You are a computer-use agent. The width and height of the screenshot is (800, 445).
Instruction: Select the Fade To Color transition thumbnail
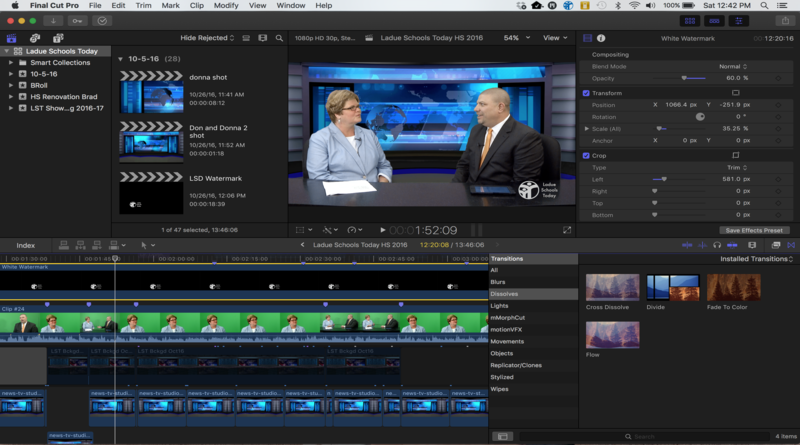(733, 287)
